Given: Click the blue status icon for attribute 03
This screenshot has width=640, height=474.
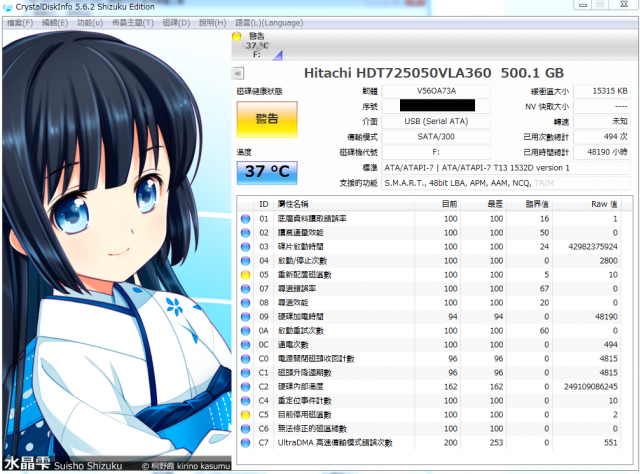Looking at the screenshot, I should tap(245, 247).
